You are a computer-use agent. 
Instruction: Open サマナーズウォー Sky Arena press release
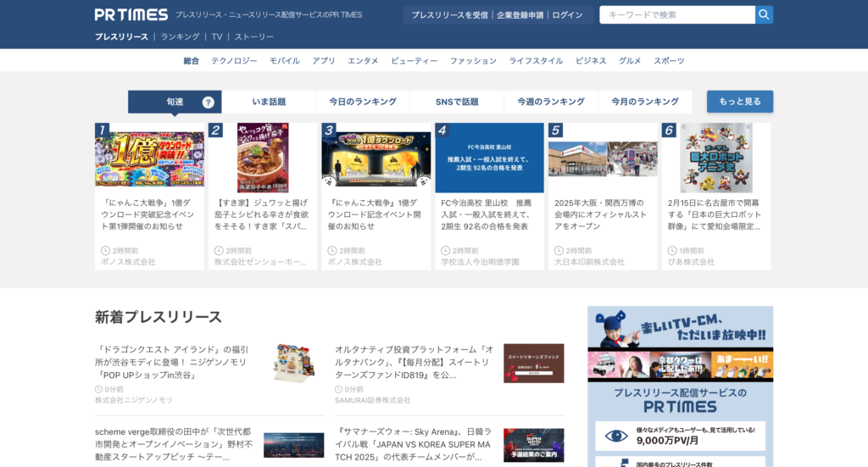click(413, 444)
